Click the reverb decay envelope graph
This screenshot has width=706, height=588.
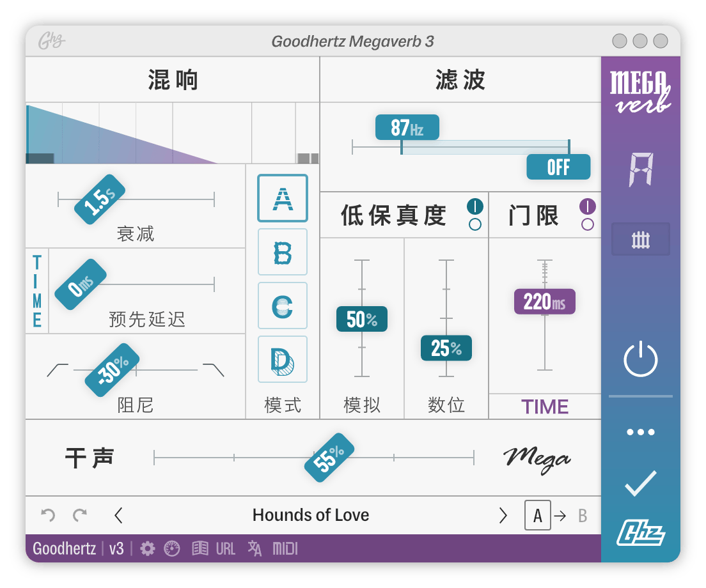point(173,133)
